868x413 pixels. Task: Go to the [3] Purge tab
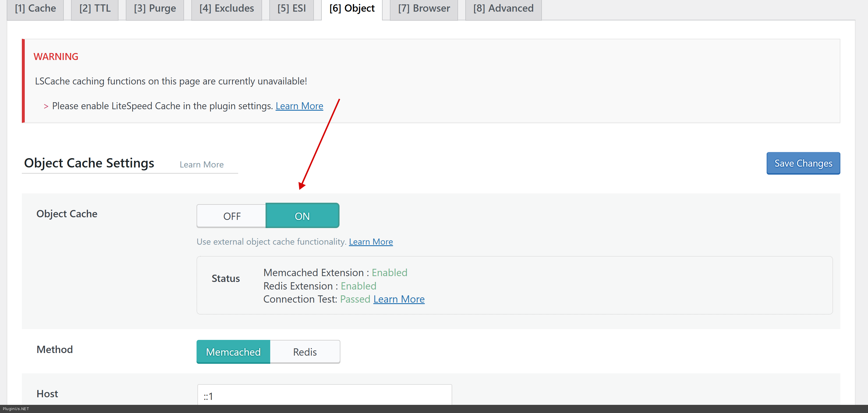[x=155, y=8]
